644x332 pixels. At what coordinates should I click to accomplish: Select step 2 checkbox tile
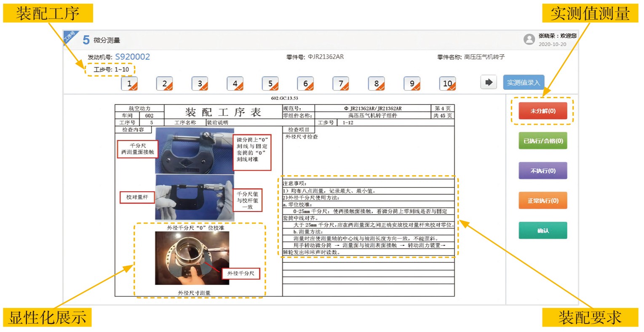point(165,84)
